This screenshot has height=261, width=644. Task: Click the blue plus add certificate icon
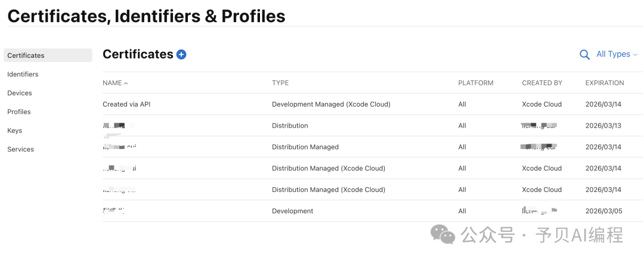[181, 54]
